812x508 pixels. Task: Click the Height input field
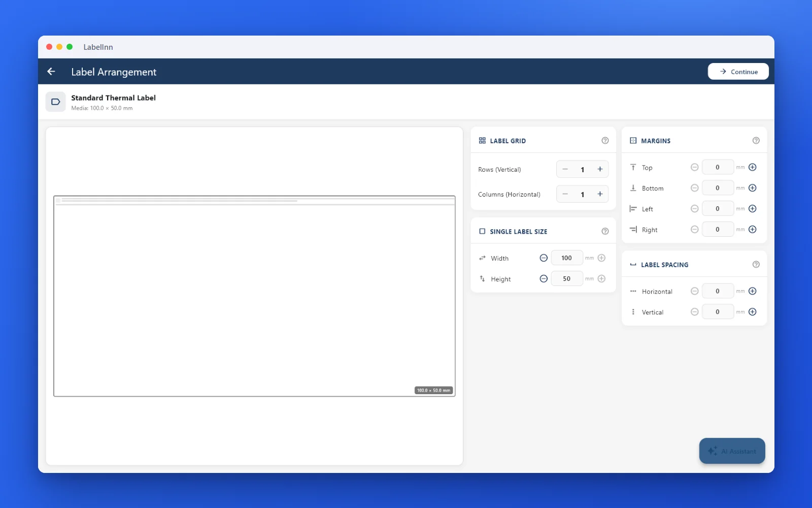click(567, 279)
